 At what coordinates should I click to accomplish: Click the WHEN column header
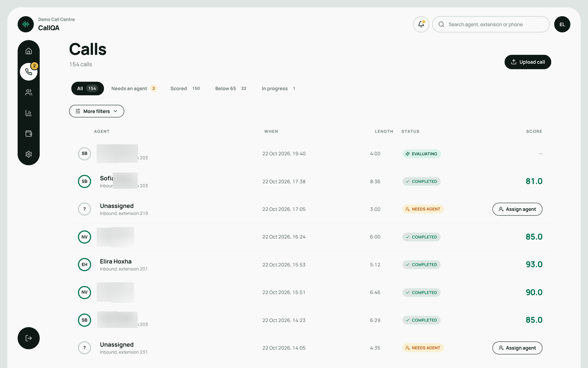(x=271, y=131)
